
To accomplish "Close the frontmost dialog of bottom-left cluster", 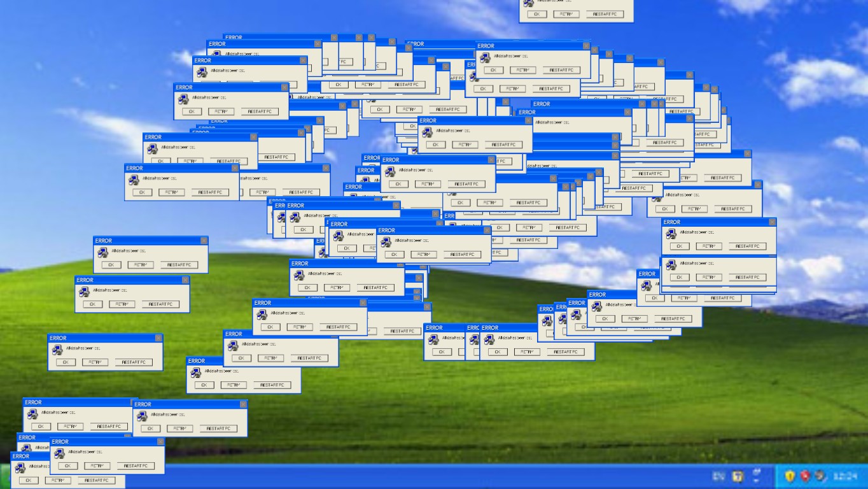I will tap(160, 441).
